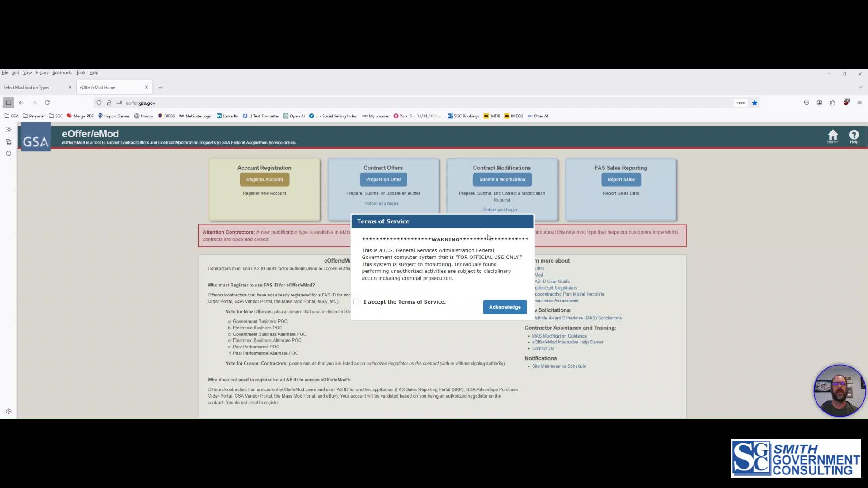Click the tracking protection shield icon
The height and width of the screenshot is (488, 868).
[x=99, y=103]
